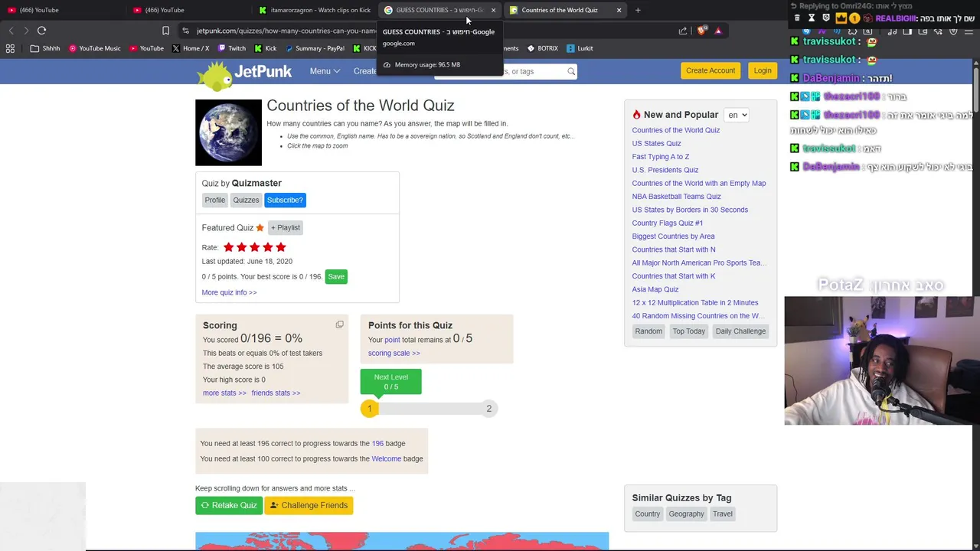980x551 pixels.
Task: Select the Country tag
Action: point(648,514)
